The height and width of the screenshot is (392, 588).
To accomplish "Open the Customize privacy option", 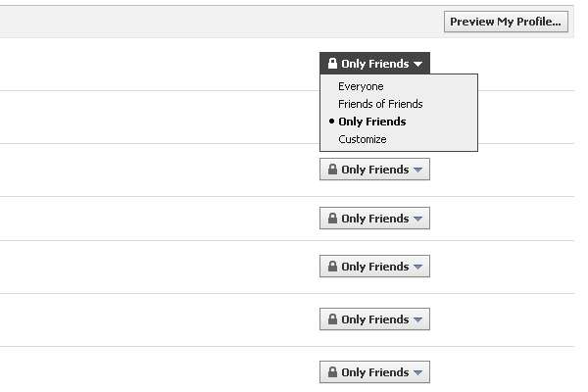I will pyautogui.click(x=363, y=139).
